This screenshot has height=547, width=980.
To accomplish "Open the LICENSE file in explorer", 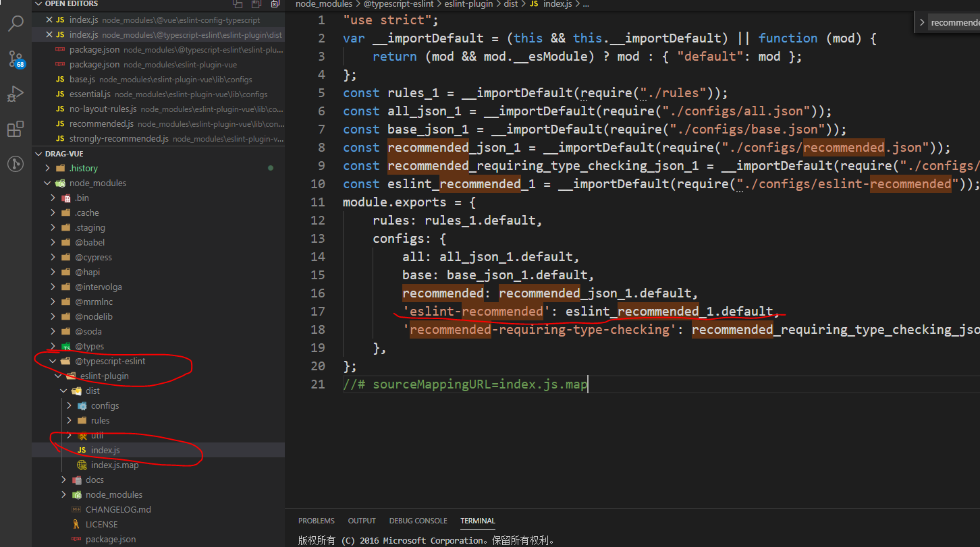I will click(158, 524).
